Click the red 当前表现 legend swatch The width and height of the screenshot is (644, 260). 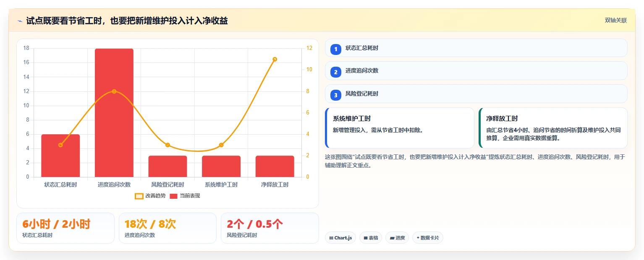(174, 196)
